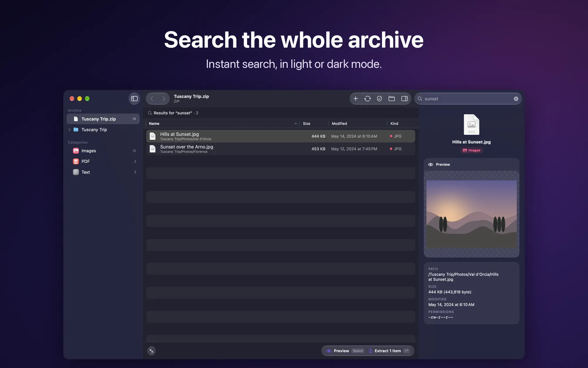Click the 453 KB size cell
This screenshot has width=588, height=368.
tap(318, 149)
